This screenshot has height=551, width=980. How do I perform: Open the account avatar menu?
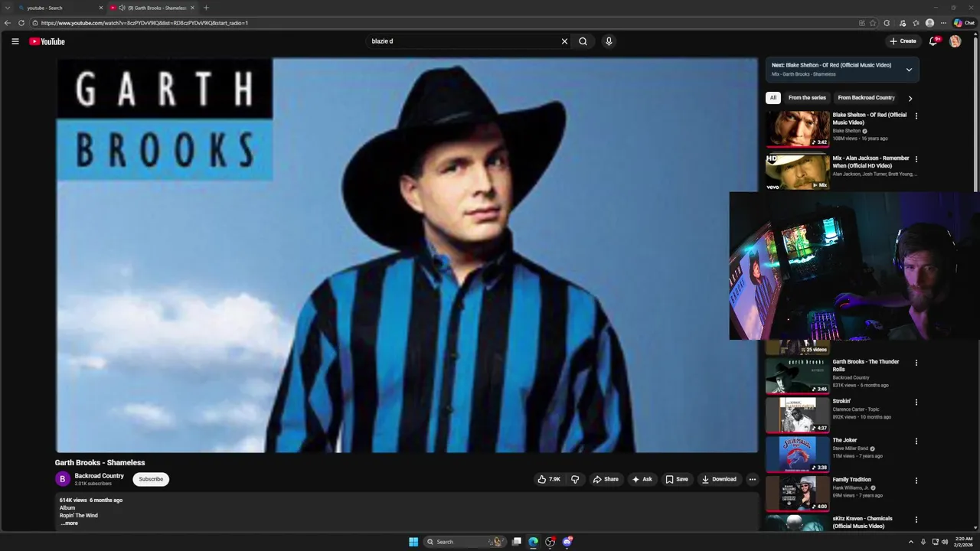pos(955,41)
